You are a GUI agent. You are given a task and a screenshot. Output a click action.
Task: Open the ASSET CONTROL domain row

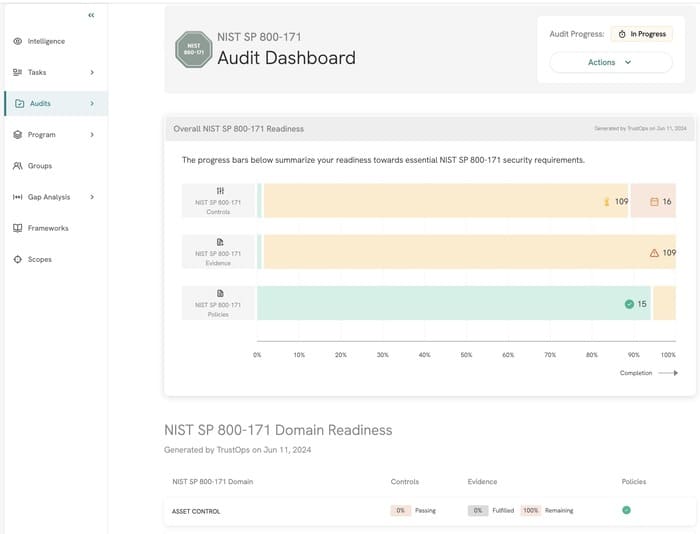pos(429,511)
